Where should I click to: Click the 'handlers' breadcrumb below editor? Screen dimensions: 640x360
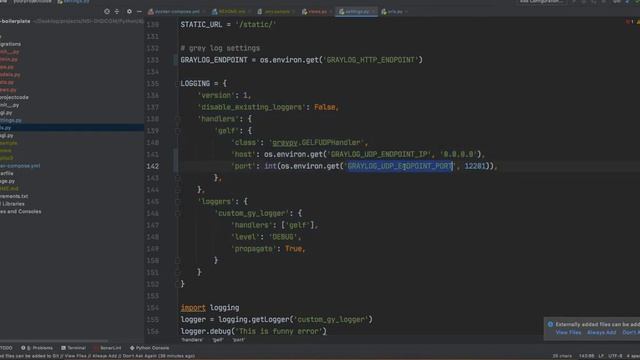192,340
